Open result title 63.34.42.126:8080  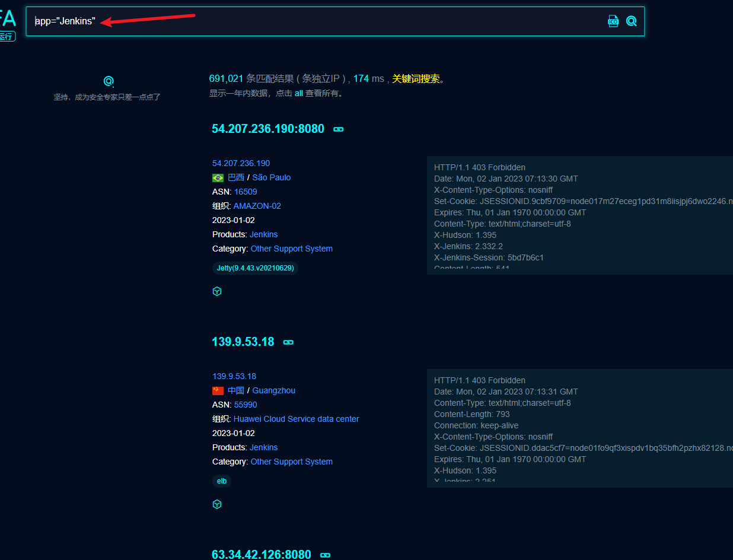coord(262,554)
